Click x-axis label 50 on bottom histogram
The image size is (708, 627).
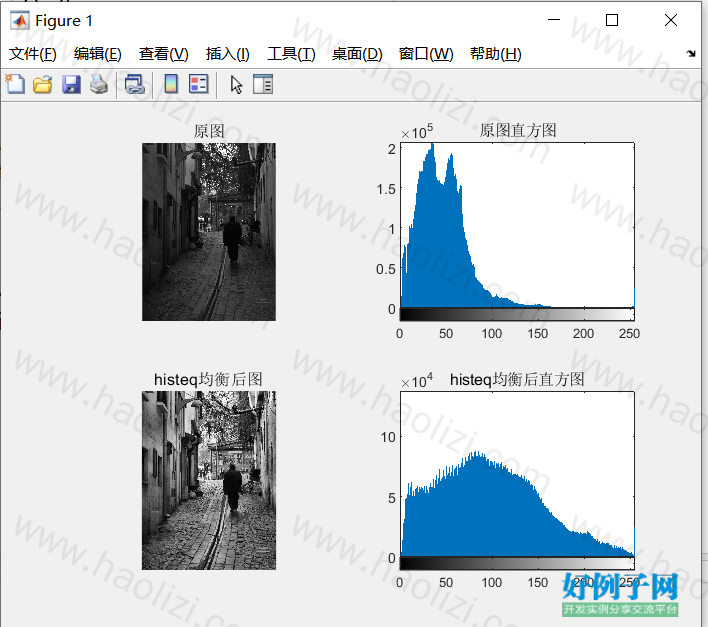[x=446, y=582]
